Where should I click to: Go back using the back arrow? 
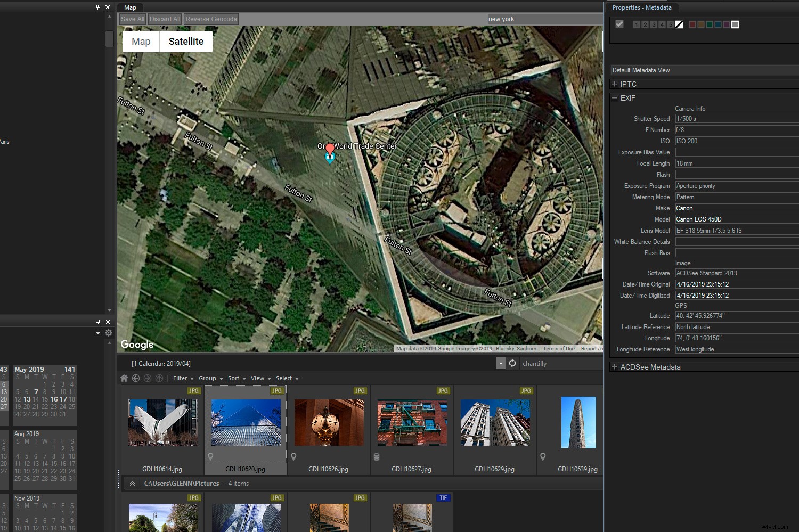click(136, 378)
